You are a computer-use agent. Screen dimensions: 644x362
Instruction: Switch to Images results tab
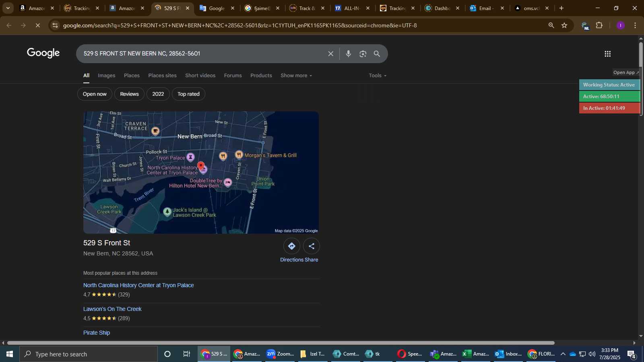tap(107, 76)
